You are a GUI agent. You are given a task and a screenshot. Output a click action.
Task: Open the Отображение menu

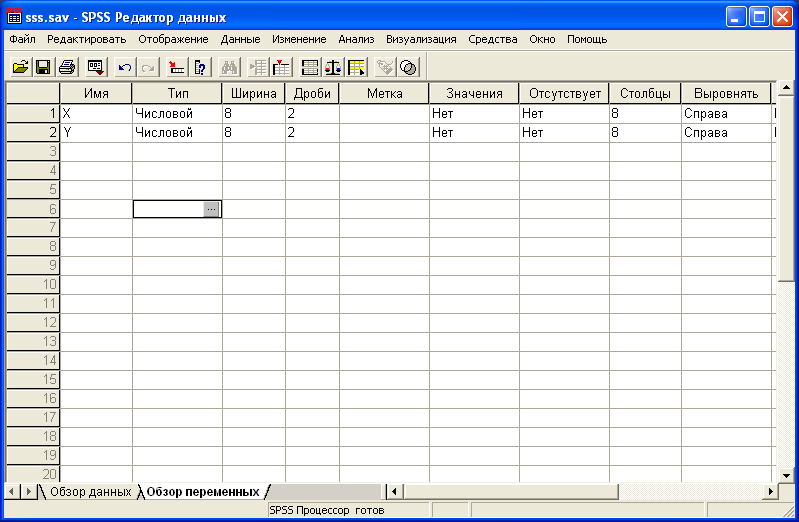coord(173,39)
